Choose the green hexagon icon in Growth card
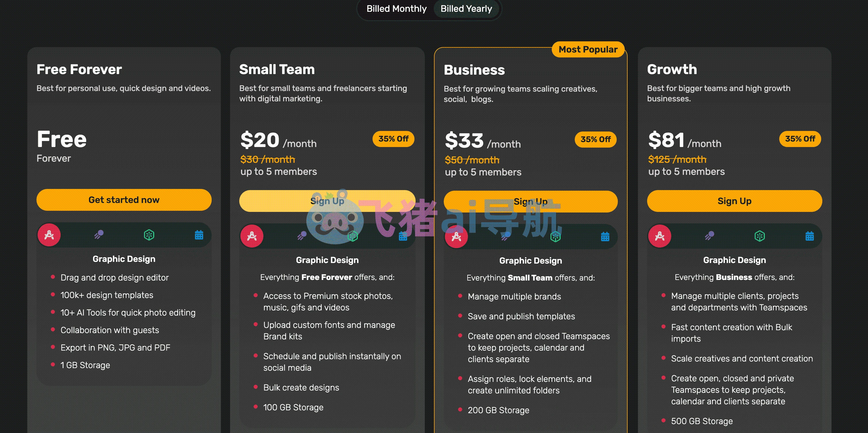This screenshot has width=868, height=433. tap(759, 236)
